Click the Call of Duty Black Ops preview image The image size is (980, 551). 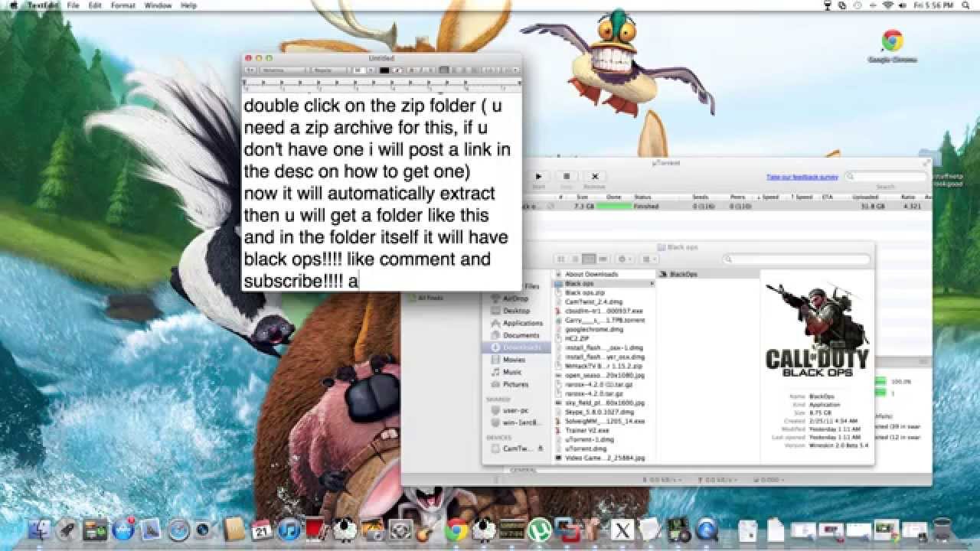(817, 329)
